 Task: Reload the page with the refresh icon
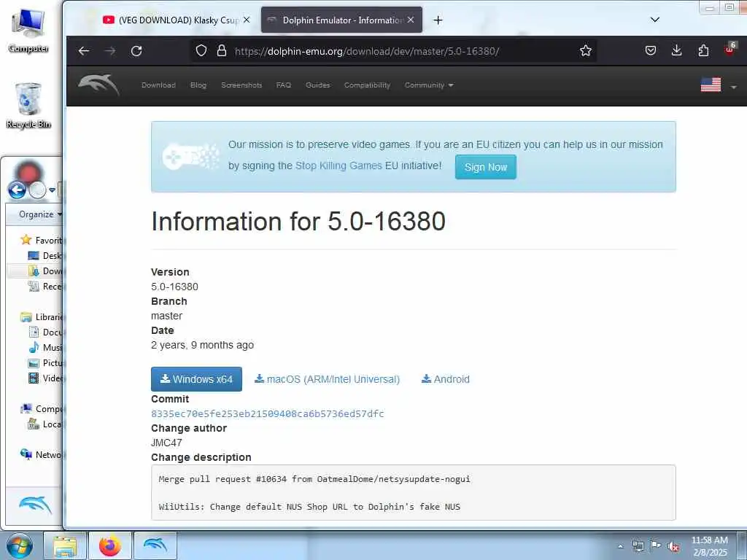(136, 51)
